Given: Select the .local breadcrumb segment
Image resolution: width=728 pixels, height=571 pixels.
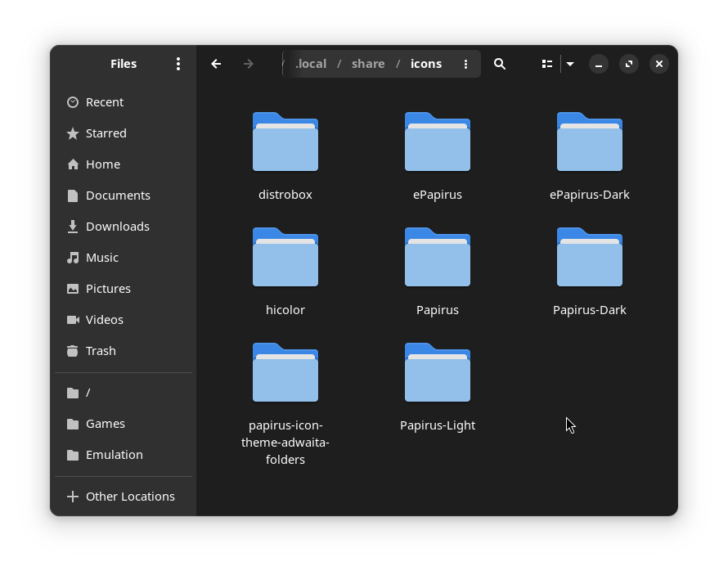Looking at the screenshot, I should [x=311, y=64].
